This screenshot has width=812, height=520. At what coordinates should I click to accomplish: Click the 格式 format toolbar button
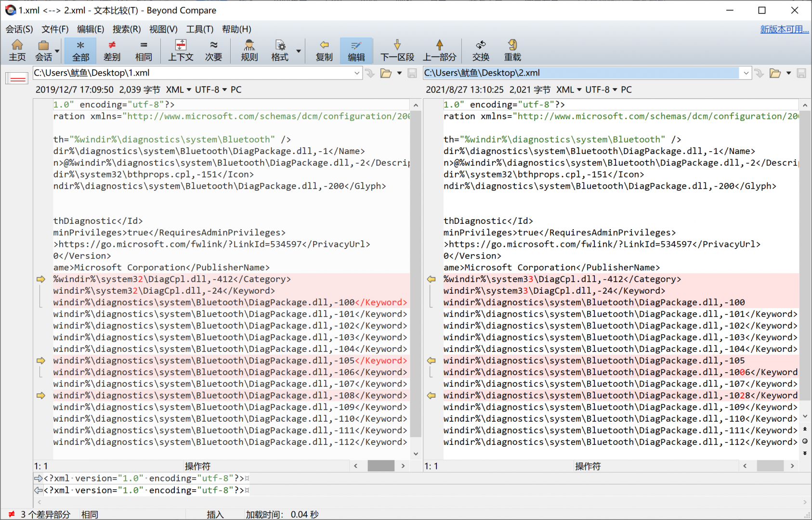[x=280, y=51]
